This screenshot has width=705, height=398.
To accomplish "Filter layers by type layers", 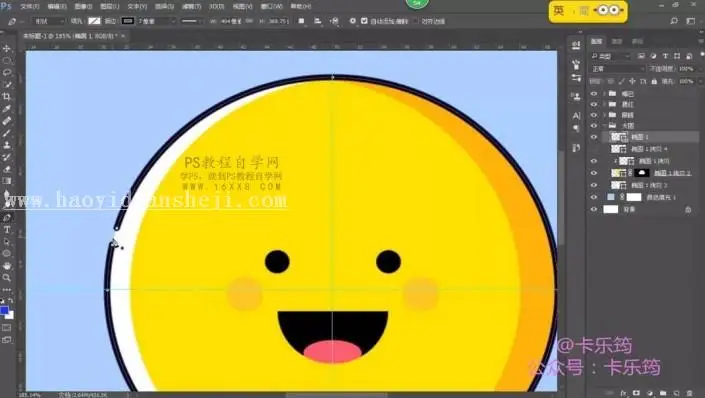I will (x=665, y=56).
